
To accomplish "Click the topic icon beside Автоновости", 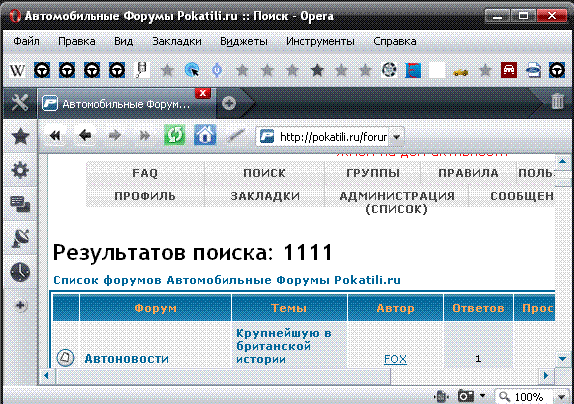I will 66,358.
